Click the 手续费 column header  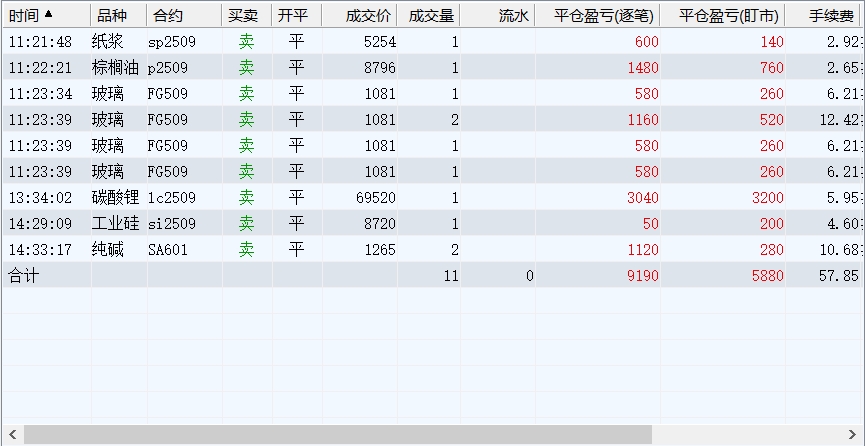pyautogui.click(x=825, y=16)
